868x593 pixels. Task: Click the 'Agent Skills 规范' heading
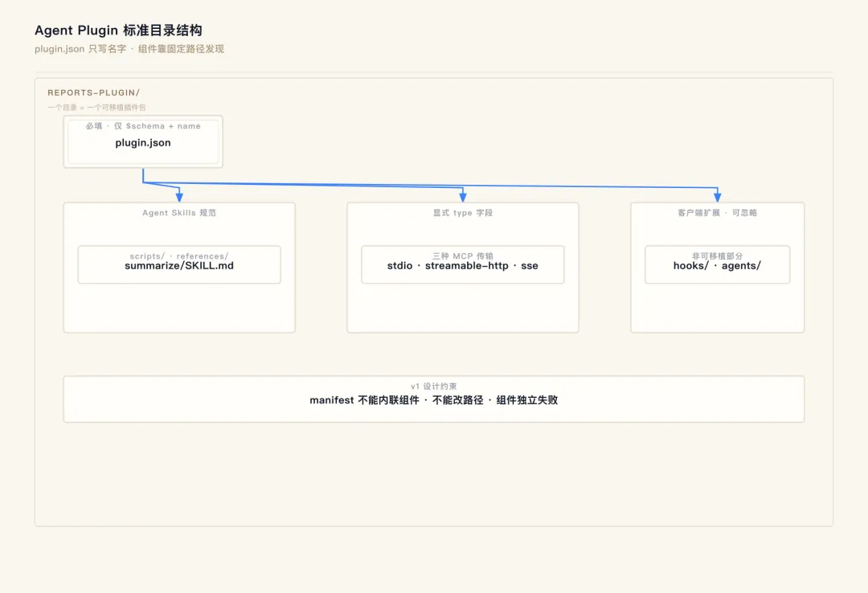(x=178, y=213)
